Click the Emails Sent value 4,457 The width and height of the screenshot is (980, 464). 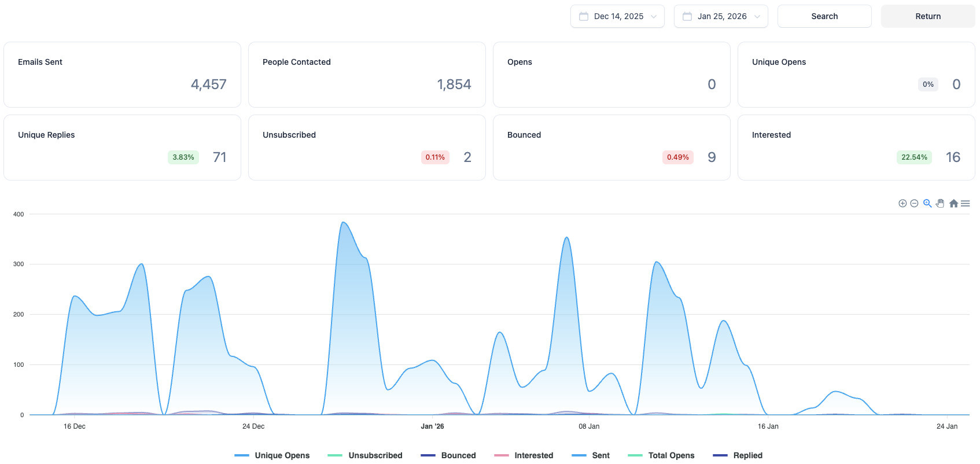(x=209, y=84)
